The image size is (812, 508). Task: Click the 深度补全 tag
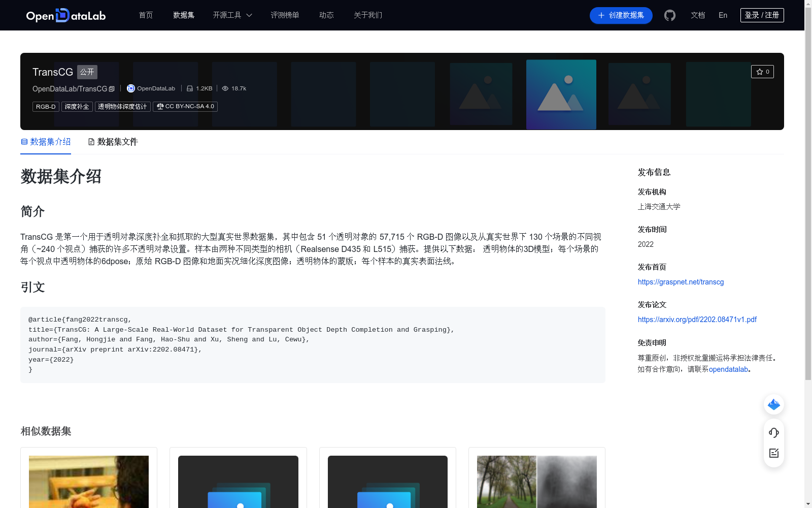[x=77, y=107]
